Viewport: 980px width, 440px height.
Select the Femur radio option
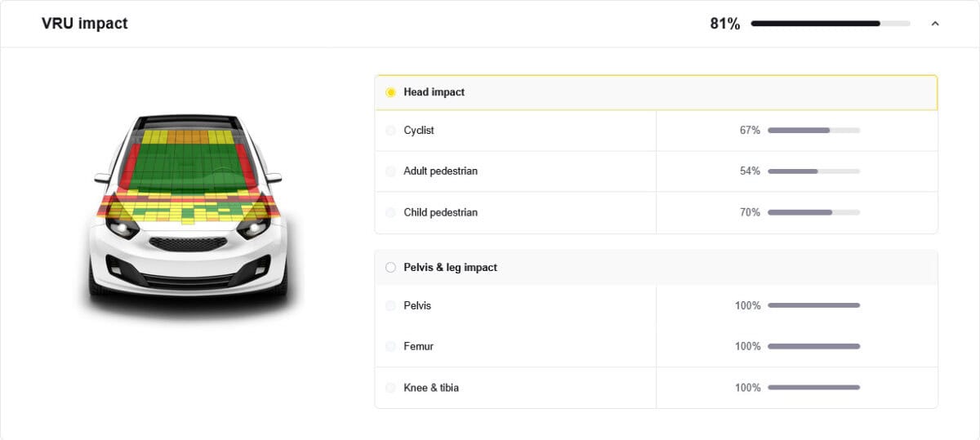(390, 347)
